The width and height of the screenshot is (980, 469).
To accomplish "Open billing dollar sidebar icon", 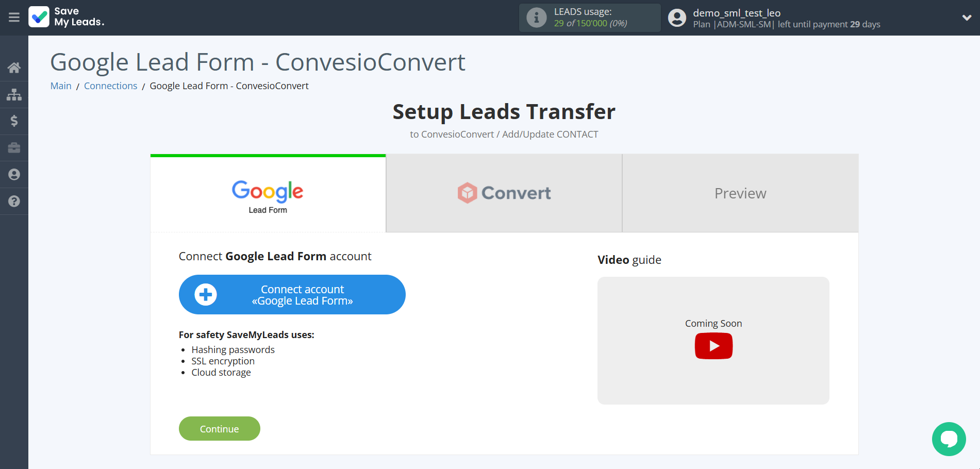I will [x=14, y=121].
